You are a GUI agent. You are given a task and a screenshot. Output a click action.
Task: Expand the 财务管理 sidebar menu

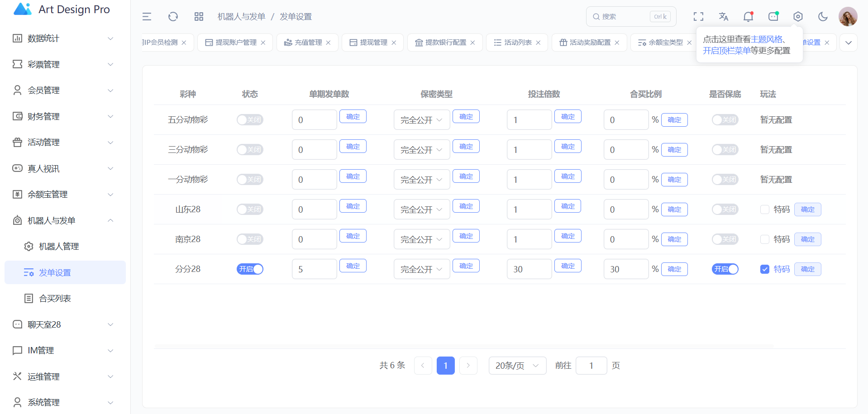(63, 116)
